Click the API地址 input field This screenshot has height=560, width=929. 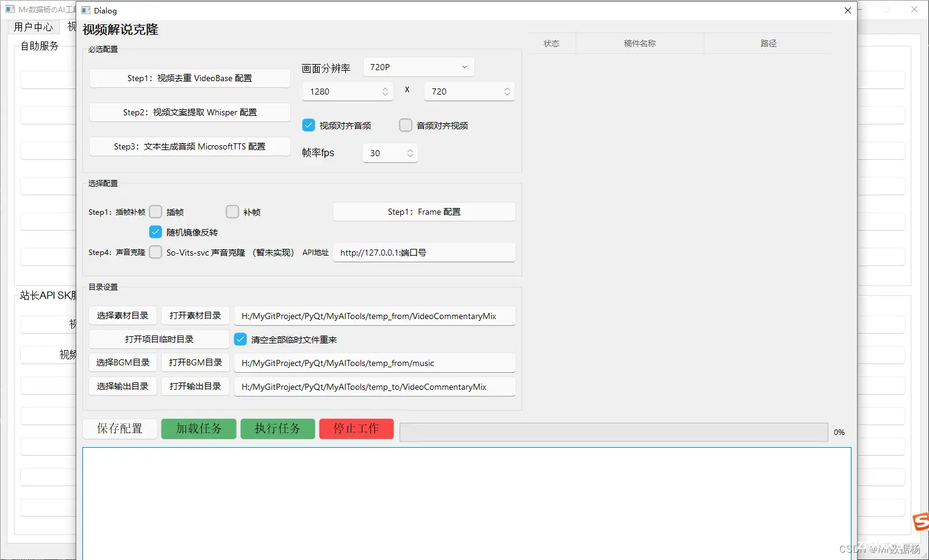point(424,253)
